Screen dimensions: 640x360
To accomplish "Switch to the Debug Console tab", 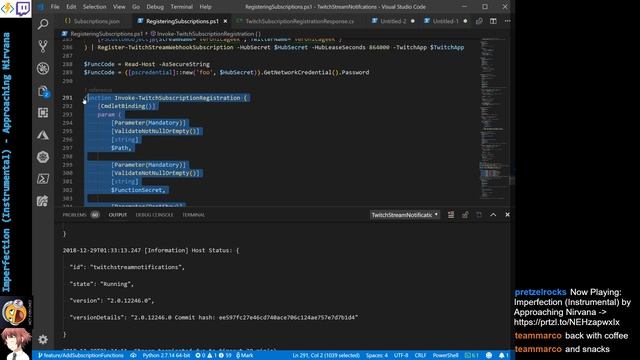I will coord(154,215).
